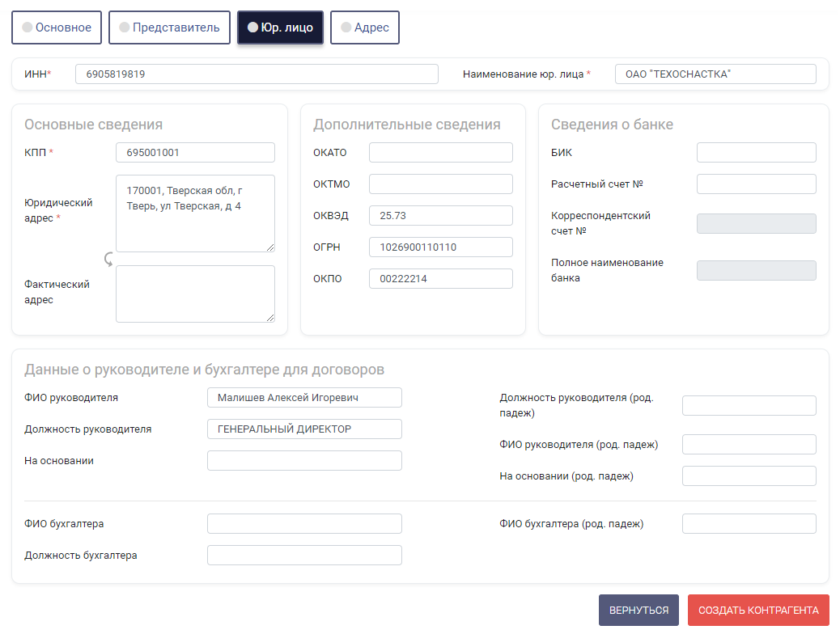Click the Должность бухгалтера field
The height and width of the screenshot is (634, 840).
pyautogui.click(x=304, y=556)
